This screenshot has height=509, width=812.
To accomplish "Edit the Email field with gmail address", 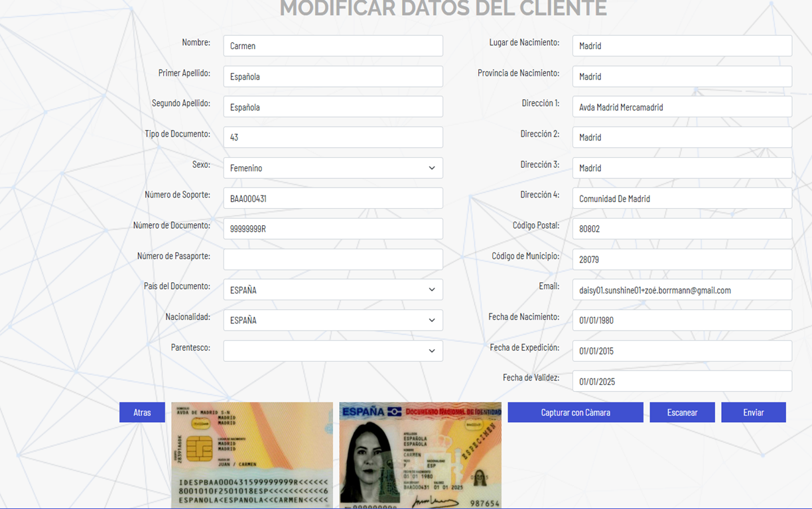I will pyautogui.click(x=682, y=290).
